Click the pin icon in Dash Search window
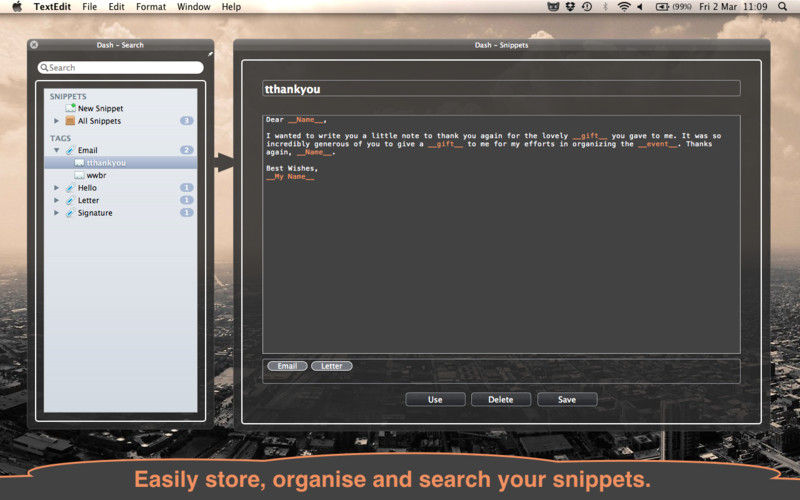This screenshot has width=800, height=500. point(210,54)
